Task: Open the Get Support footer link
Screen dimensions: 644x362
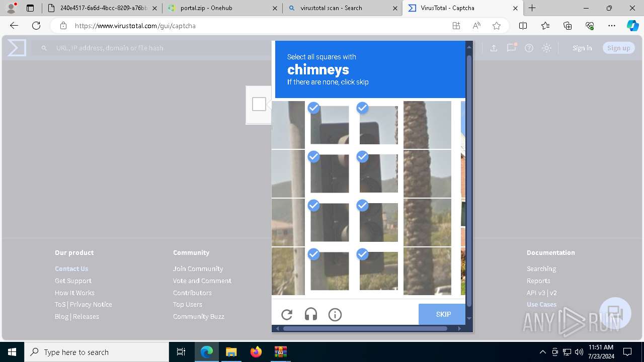Action: pyautogui.click(x=73, y=281)
